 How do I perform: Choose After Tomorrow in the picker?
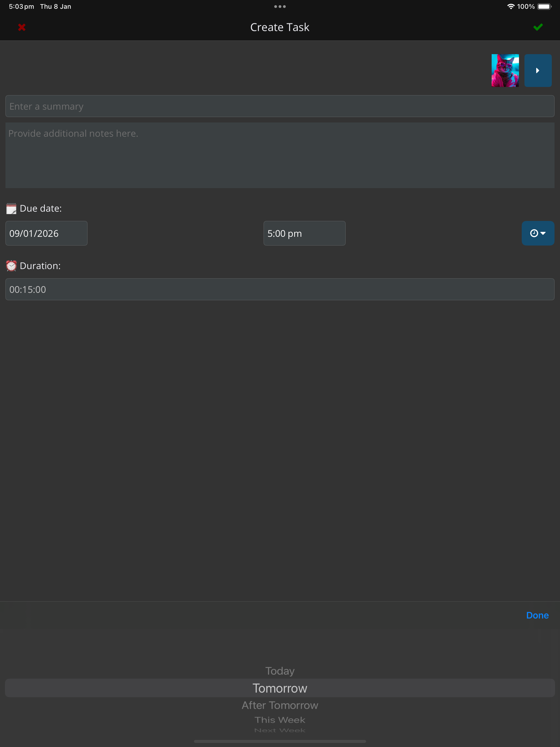pos(280,705)
